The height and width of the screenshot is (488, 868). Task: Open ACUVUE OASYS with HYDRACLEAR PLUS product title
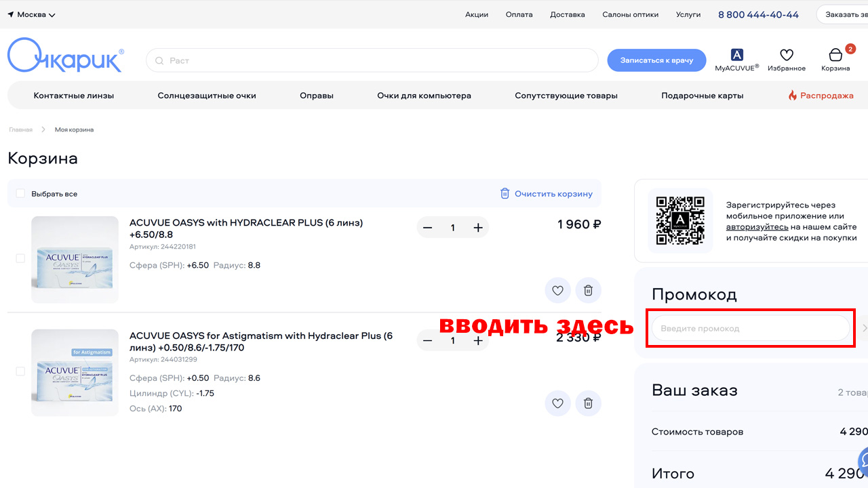click(x=246, y=228)
